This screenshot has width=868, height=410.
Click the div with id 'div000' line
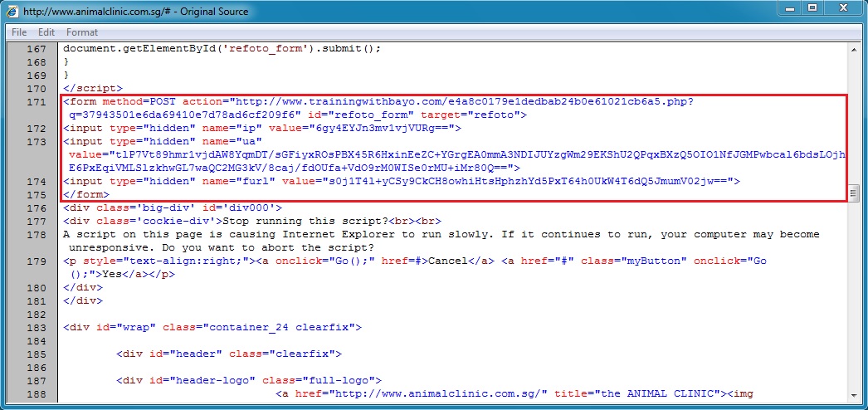[x=173, y=208]
